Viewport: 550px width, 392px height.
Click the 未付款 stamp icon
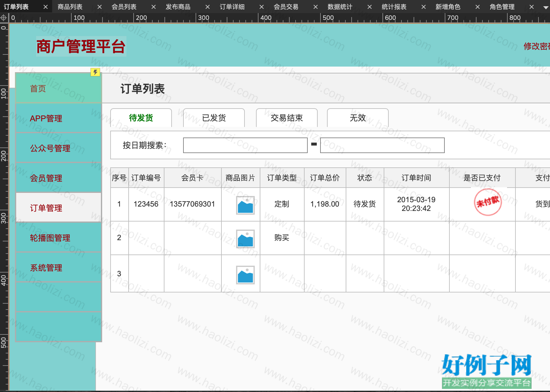point(488,202)
